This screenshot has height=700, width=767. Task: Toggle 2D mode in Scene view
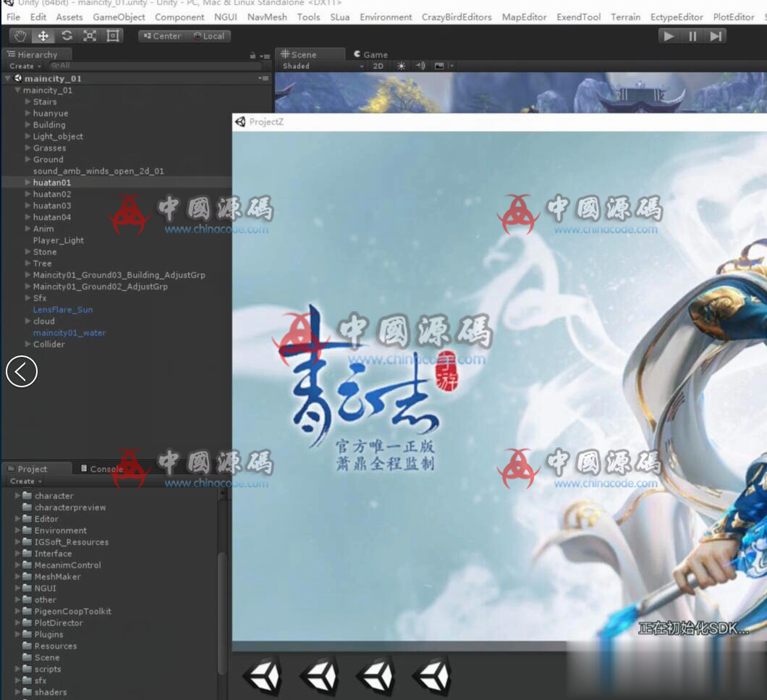tap(378, 66)
